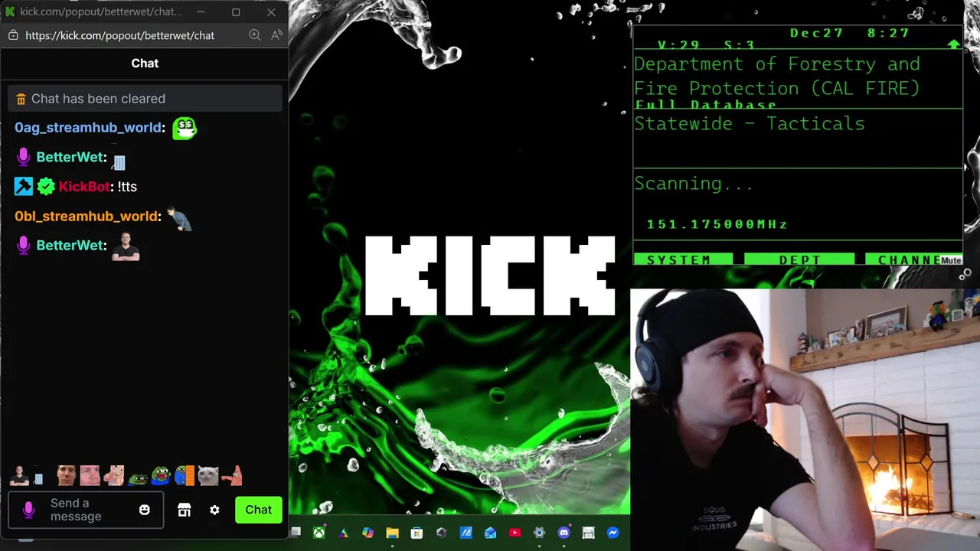Screen dimensions: 980x551
Task: Open Task View on the taskbar
Action: (x=296, y=533)
